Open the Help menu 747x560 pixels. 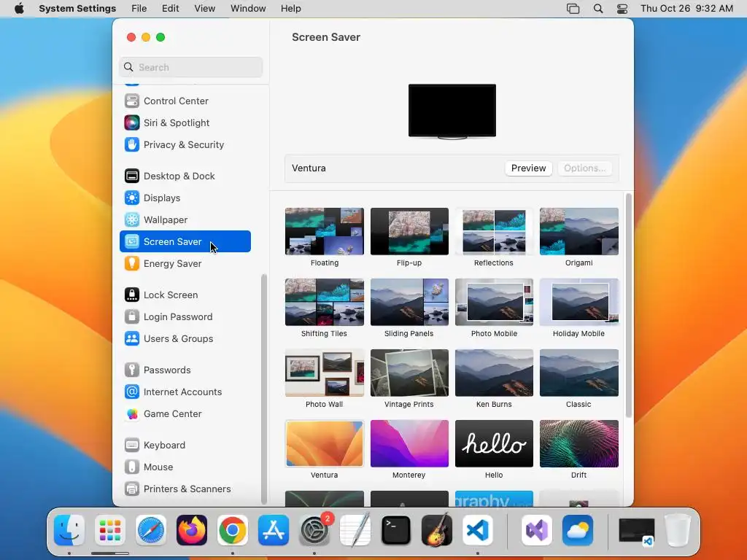coord(290,9)
